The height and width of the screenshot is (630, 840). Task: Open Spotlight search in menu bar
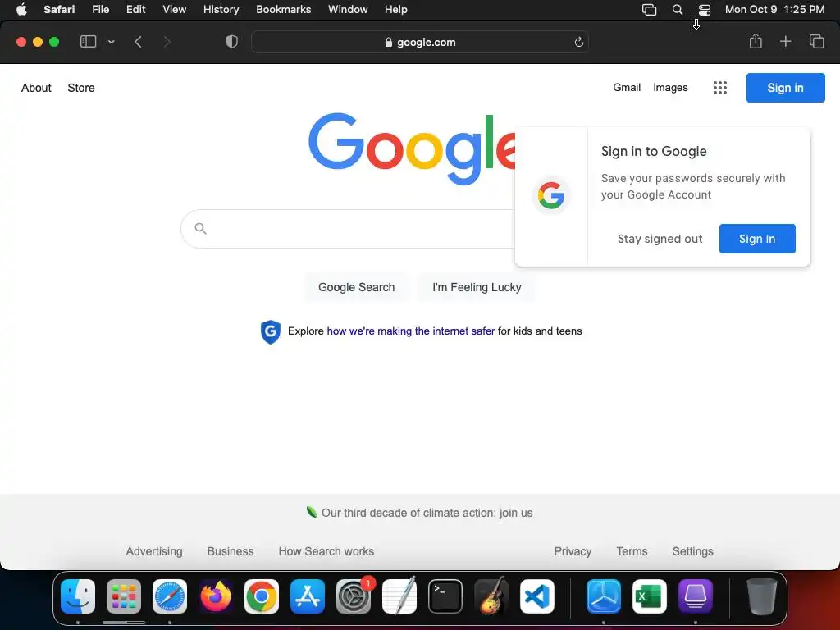click(x=677, y=10)
